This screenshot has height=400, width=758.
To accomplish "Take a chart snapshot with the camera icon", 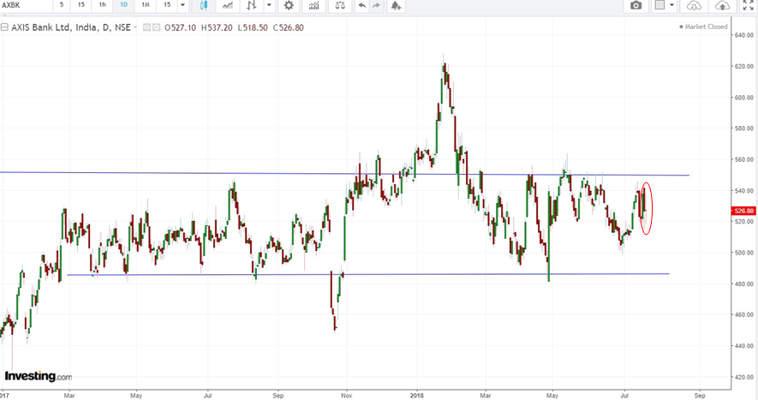I will click(x=636, y=5).
